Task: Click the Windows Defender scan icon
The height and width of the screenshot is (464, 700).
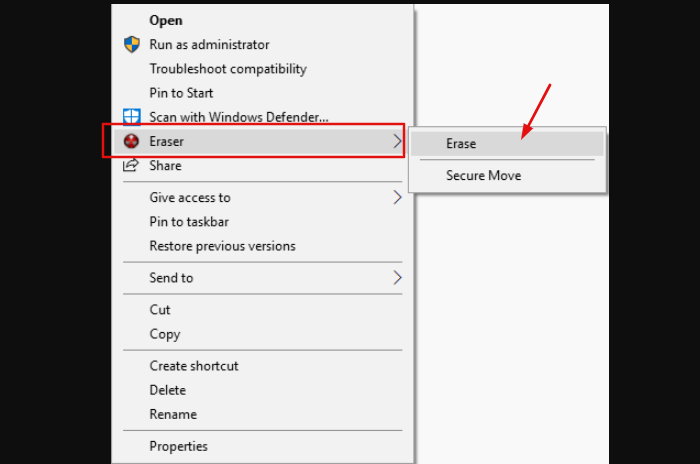Action: click(x=131, y=117)
